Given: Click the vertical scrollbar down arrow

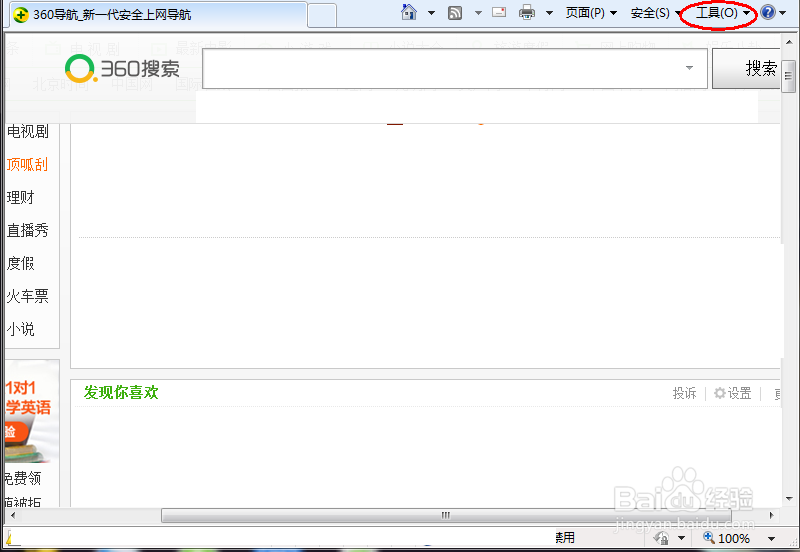Looking at the screenshot, I should click(789, 499).
